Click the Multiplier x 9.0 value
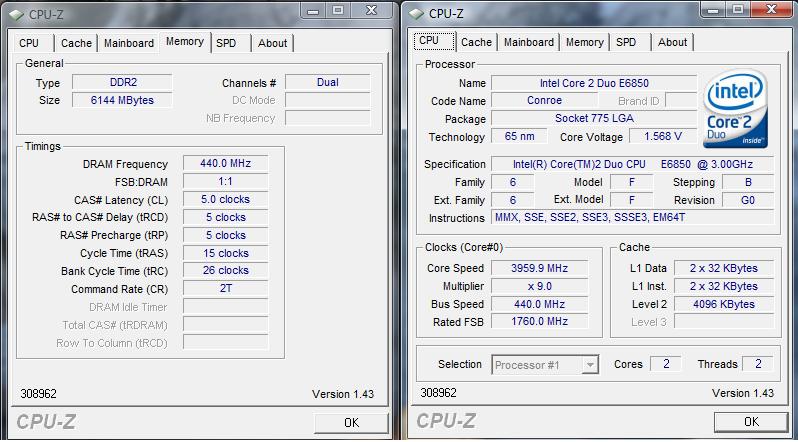The image size is (798, 442). [539, 286]
